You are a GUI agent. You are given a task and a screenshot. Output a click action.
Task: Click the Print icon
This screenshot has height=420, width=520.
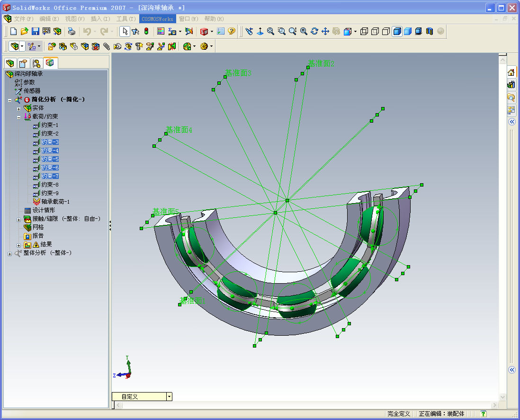[x=72, y=32]
